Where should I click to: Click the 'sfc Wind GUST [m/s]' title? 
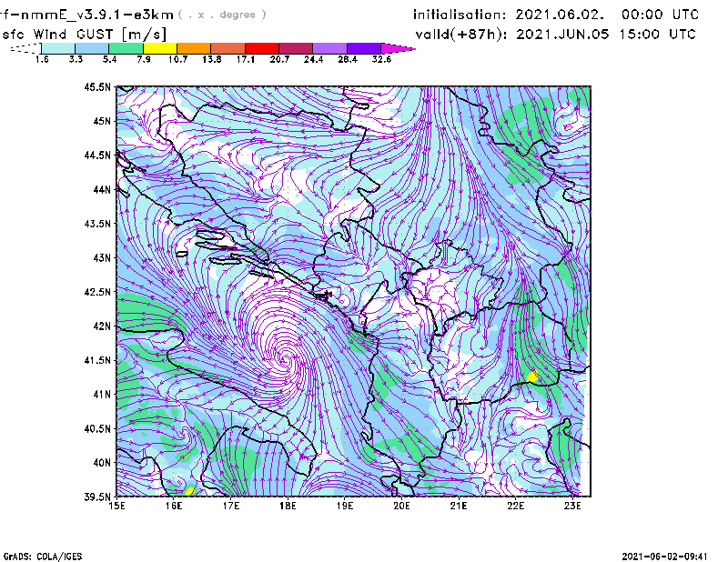point(84,35)
